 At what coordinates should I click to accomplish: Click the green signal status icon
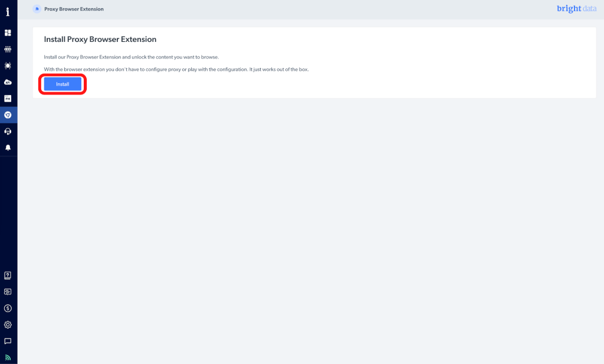8,357
